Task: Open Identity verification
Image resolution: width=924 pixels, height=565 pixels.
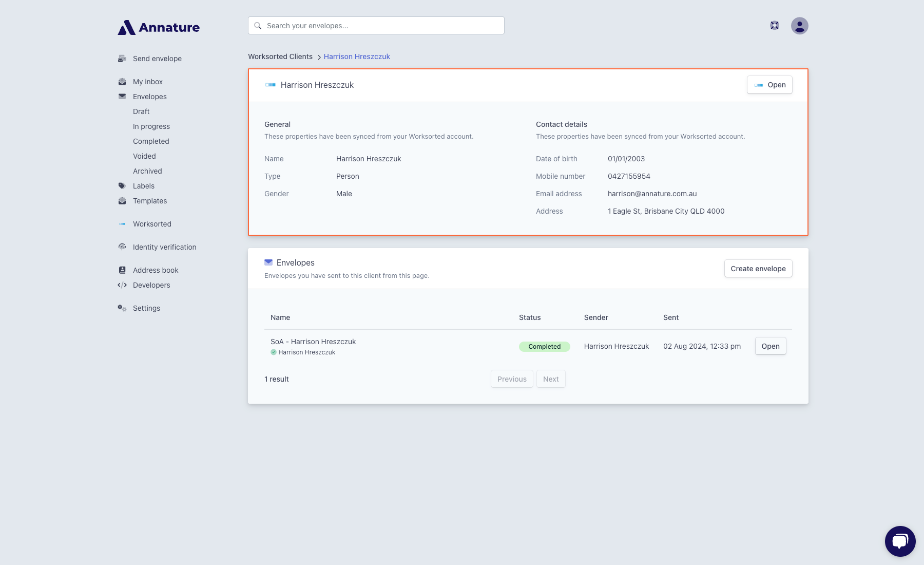Action: coord(164,247)
